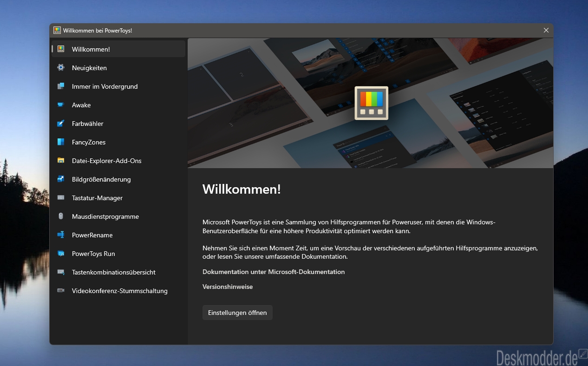Viewport: 588px width, 366px height.
Task: Click the Awake coffee cup icon
Action: coord(61,105)
